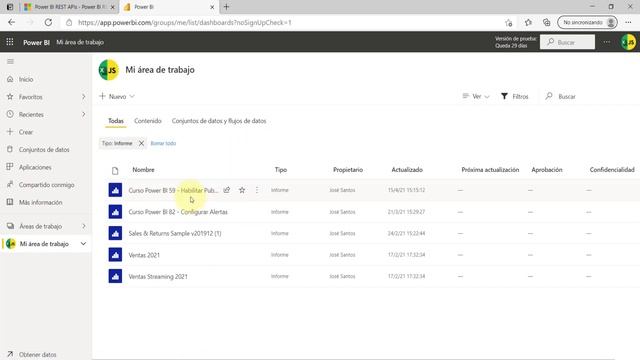Switch to Conjuntos de datos y flujos tab

click(x=219, y=121)
